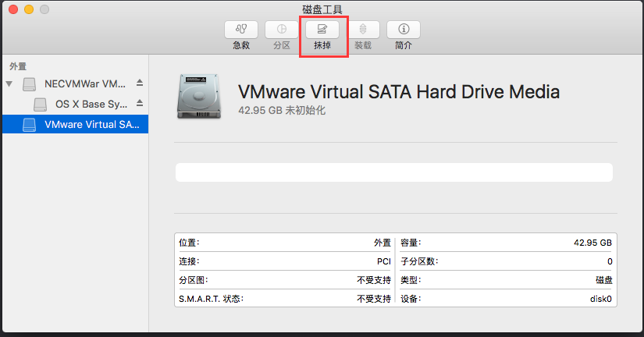Click the S.M.A.R.T. 状态 value 不受支持
Viewport: 644px width, 337px height.
pos(374,299)
